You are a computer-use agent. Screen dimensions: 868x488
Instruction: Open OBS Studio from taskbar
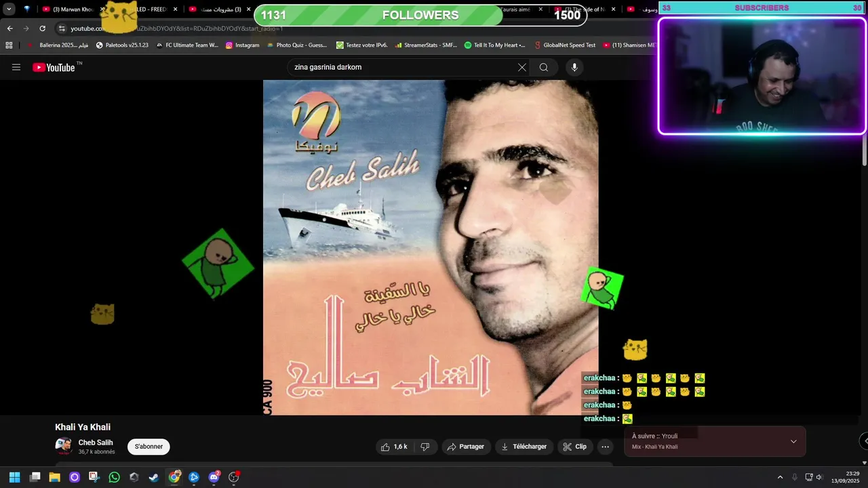pyautogui.click(x=234, y=477)
